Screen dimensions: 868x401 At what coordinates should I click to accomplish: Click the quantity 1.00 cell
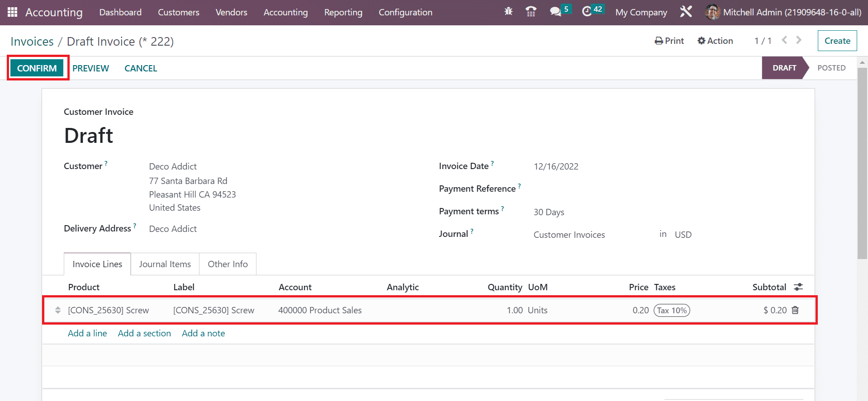[514, 310]
